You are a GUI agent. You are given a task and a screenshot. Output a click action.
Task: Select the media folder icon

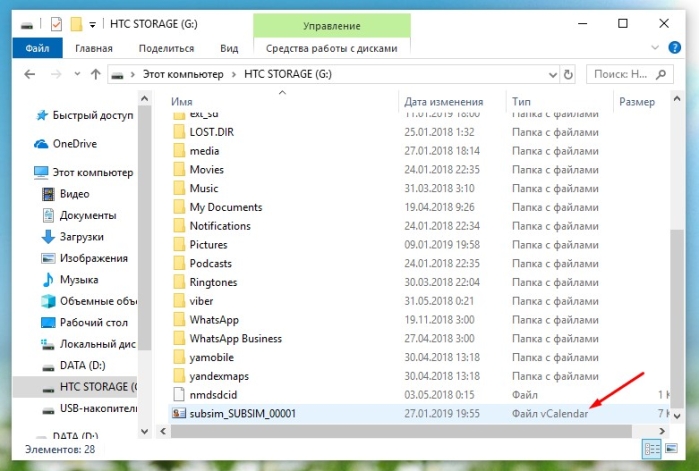[x=179, y=151]
